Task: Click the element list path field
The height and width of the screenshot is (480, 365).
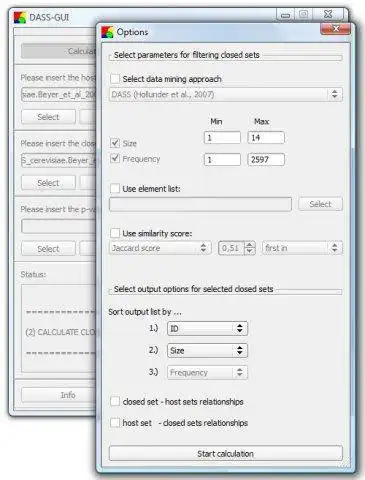Action: coord(200,204)
